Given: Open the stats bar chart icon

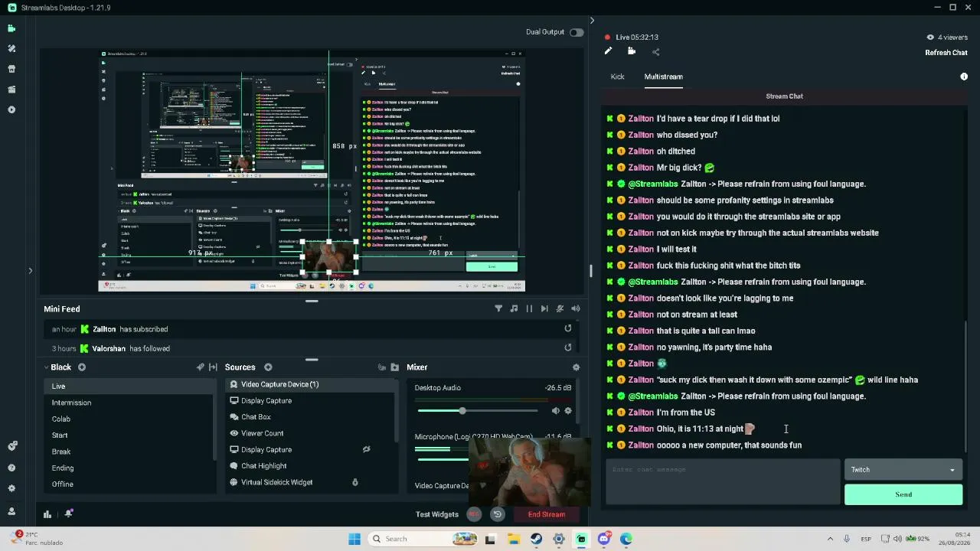Looking at the screenshot, I should tap(47, 514).
